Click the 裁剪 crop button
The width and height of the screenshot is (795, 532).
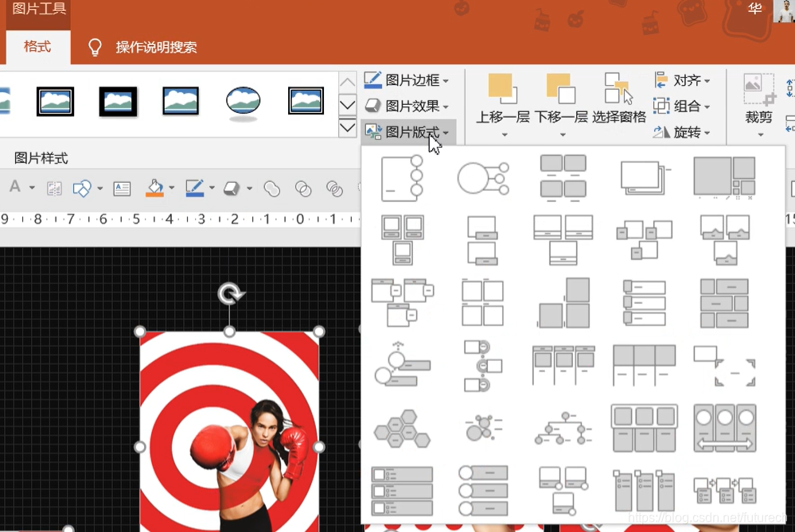758,99
